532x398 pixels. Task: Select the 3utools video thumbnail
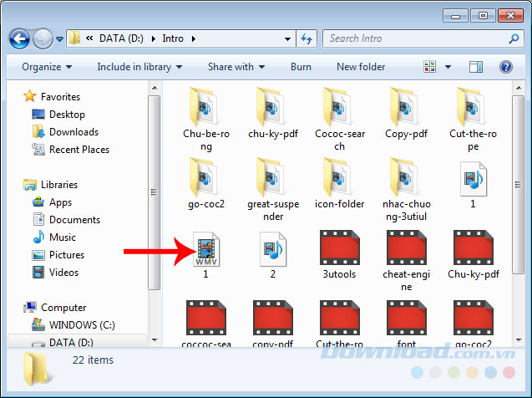(339, 249)
